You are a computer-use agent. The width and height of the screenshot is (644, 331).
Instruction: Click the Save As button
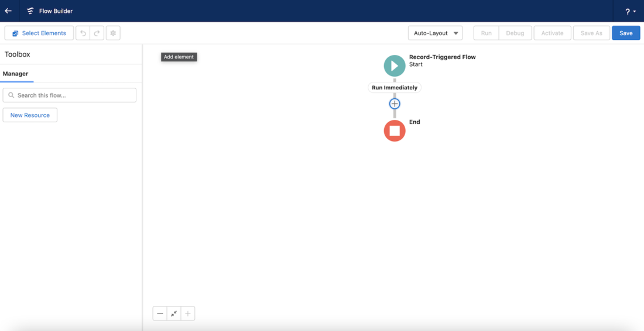[x=591, y=33]
